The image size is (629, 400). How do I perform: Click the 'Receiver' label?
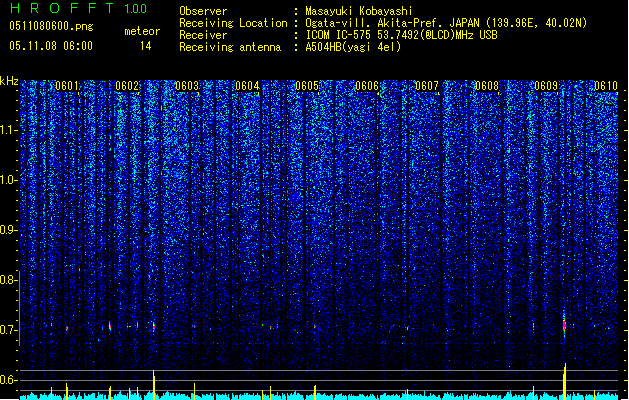click(x=203, y=35)
